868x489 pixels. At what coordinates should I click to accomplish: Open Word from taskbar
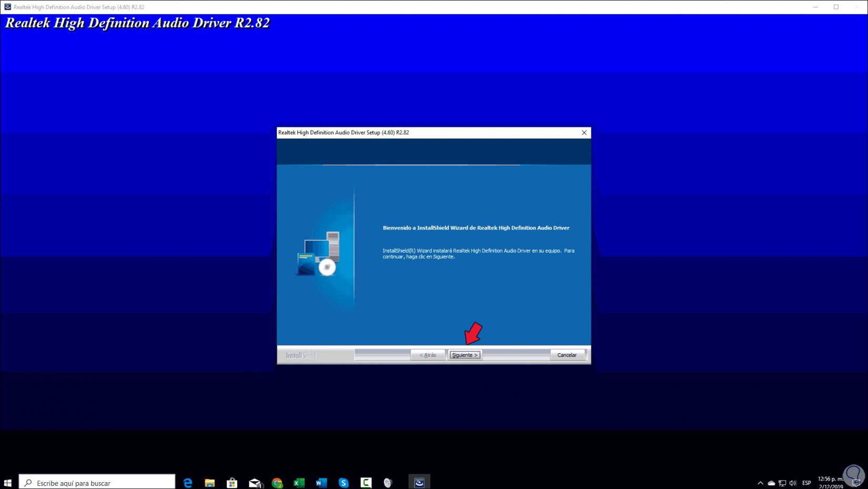click(x=321, y=483)
